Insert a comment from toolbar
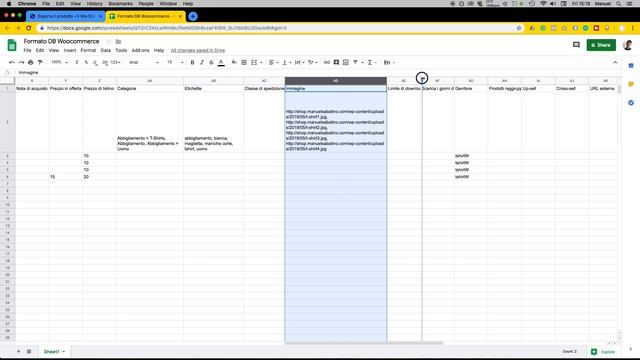Screen dimensions: 640x360 click(x=336, y=62)
